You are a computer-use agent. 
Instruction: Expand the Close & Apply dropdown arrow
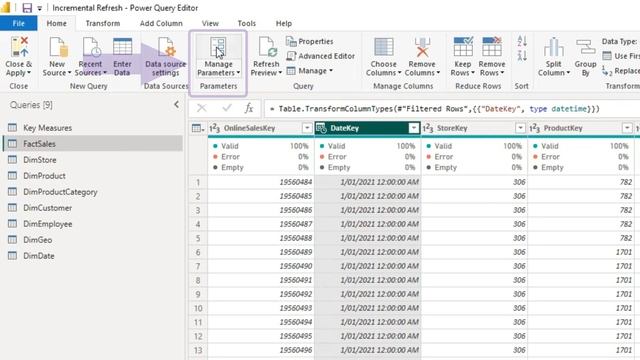click(29, 73)
